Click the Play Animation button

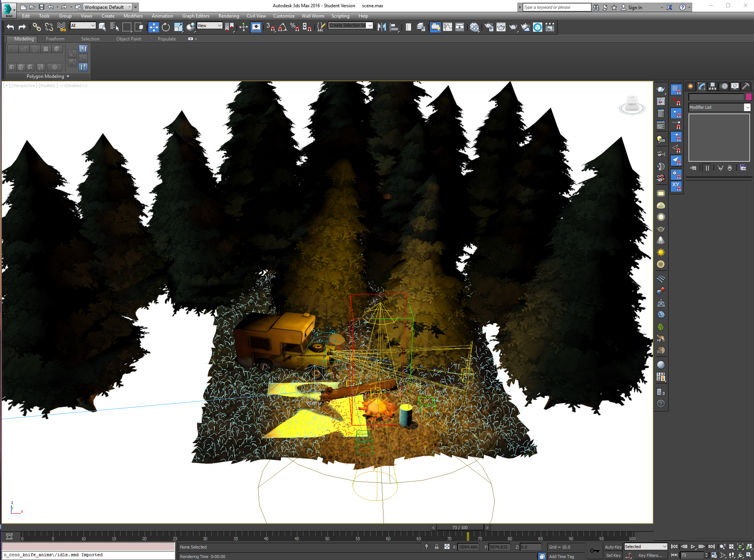point(693,547)
